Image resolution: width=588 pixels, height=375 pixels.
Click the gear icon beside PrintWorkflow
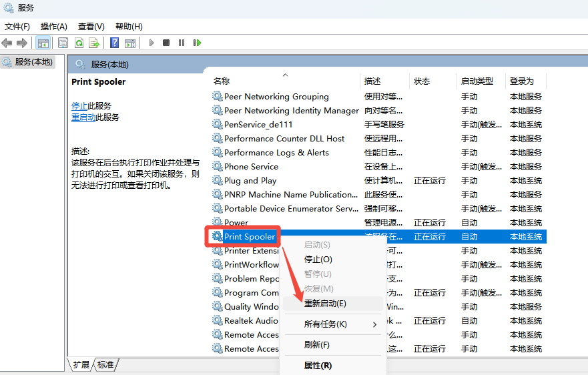(218, 264)
